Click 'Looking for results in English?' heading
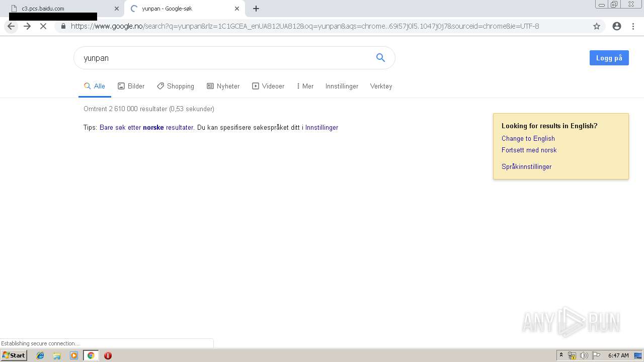The width and height of the screenshot is (644, 362). (549, 126)
